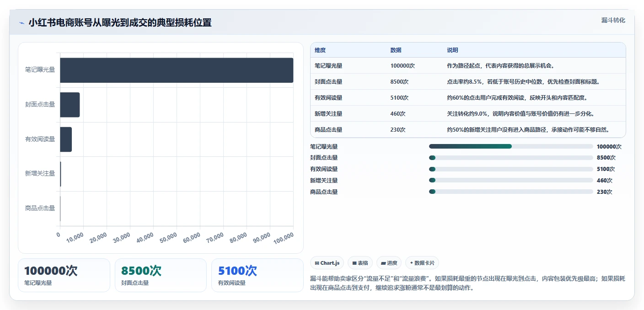The width and height of the screenshot is (644, 310).
Task: Click the 说明 column header
Action: click(452, 50)
